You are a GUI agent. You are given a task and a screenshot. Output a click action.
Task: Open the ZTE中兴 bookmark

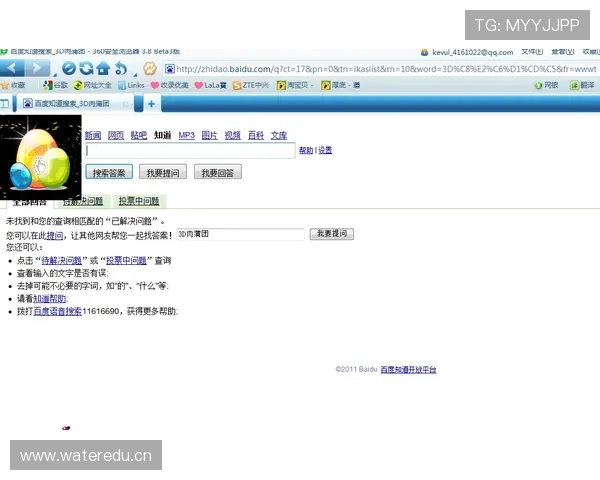[x=251, y=85]
